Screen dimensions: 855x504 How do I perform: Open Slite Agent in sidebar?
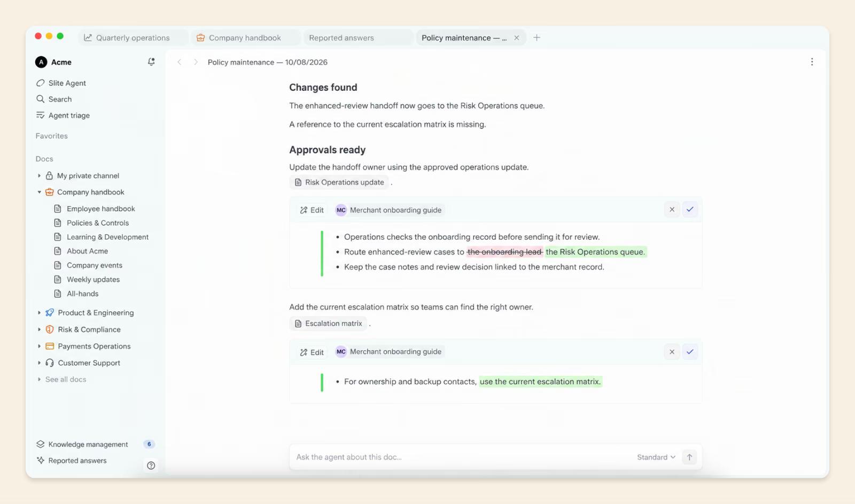61,83
